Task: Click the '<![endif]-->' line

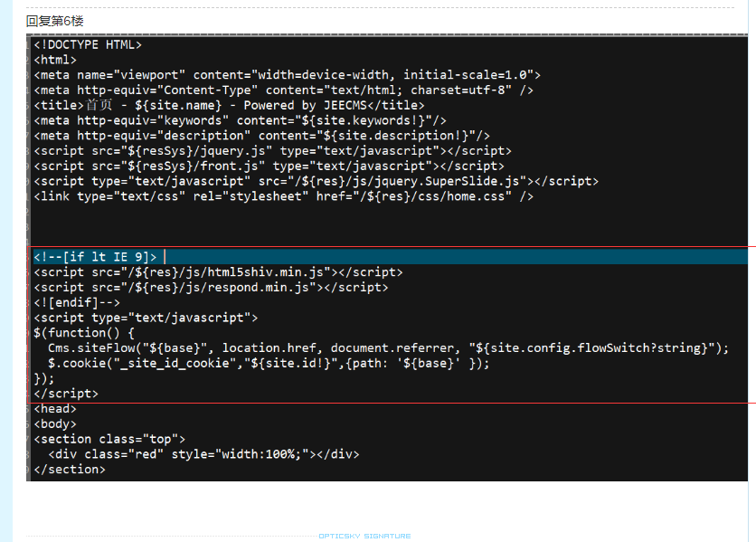Action: (77, 302)
